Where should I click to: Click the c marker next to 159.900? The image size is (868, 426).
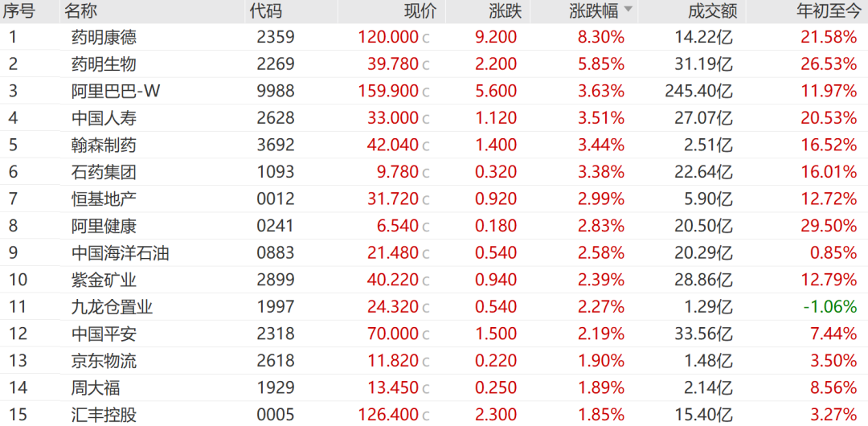pos(426,92)
